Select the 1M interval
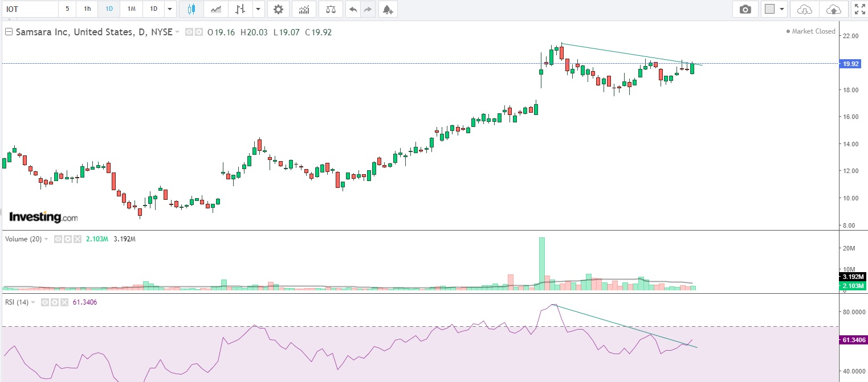Image resolution: width=868 pixels, height=382 pixels. point(131,9)
